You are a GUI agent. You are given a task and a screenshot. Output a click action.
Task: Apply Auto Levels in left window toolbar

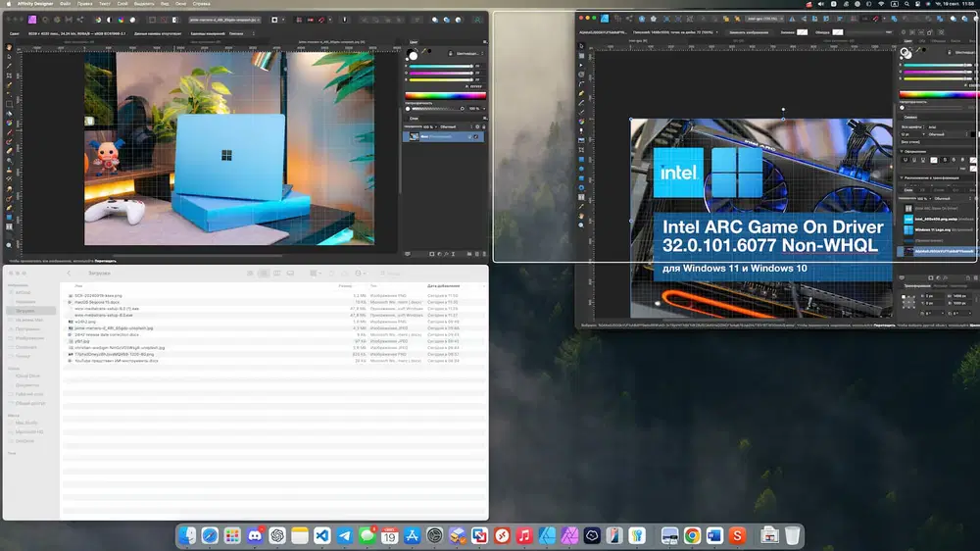[x=98, y=20]
